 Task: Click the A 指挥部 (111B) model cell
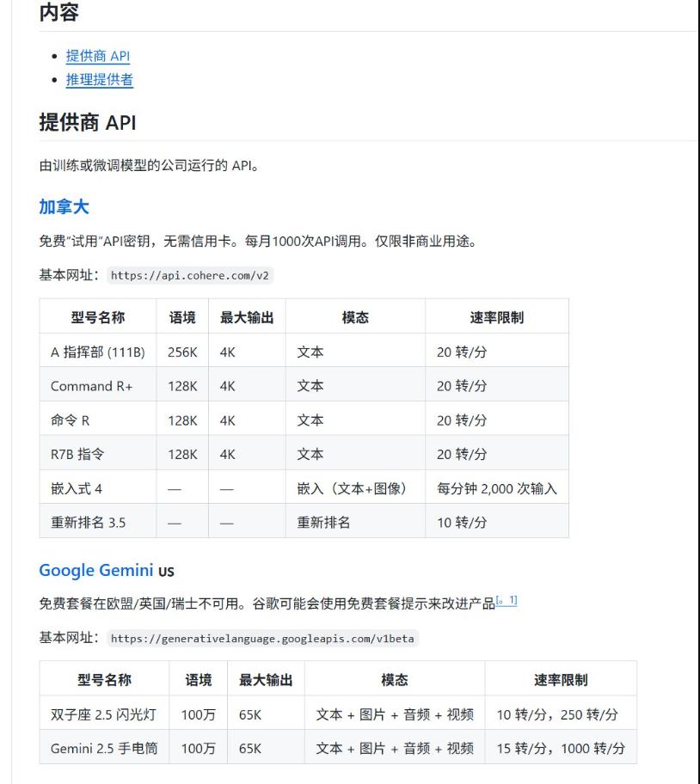[98, 351]
